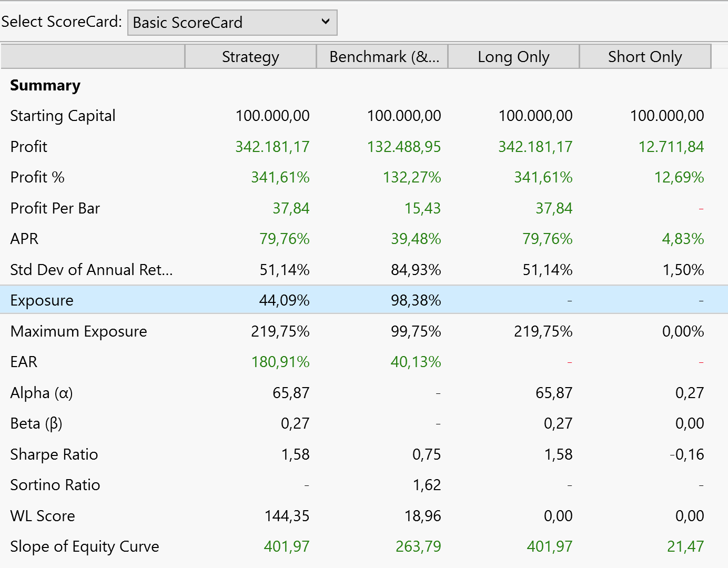Click the dropdown chevron arrow

tap(326, 22)
